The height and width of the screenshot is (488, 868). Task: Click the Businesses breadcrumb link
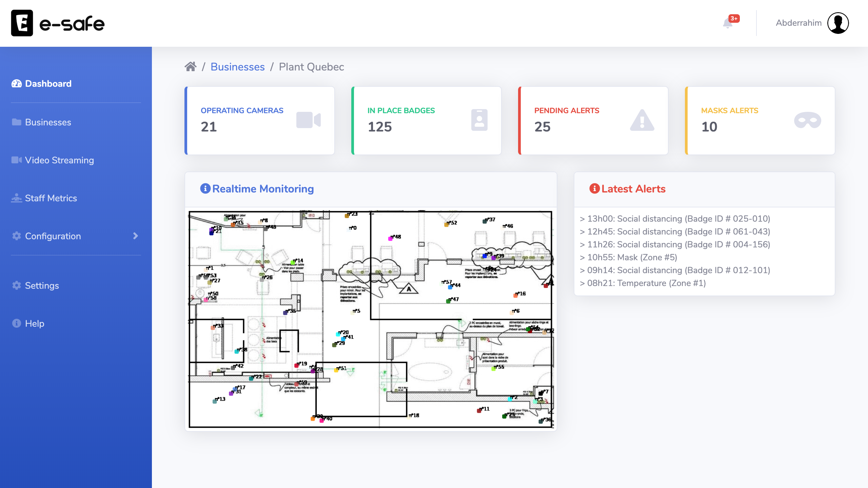237,67
